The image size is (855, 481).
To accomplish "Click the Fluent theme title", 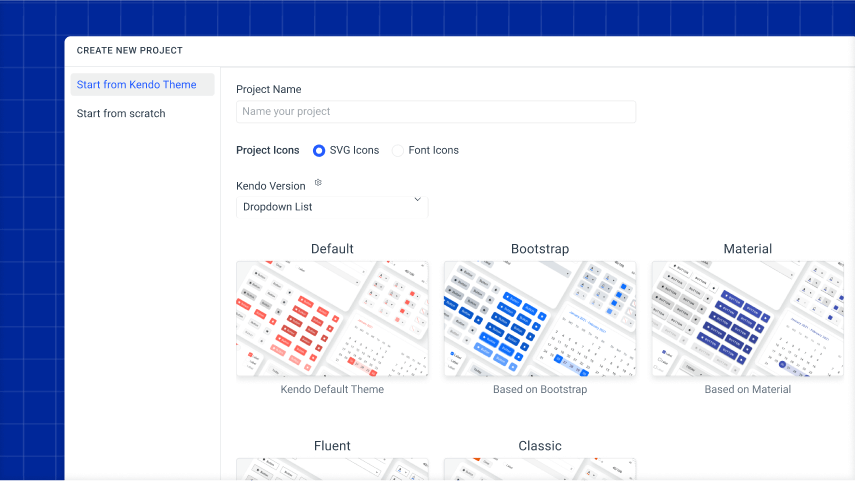I will point(332,446).
